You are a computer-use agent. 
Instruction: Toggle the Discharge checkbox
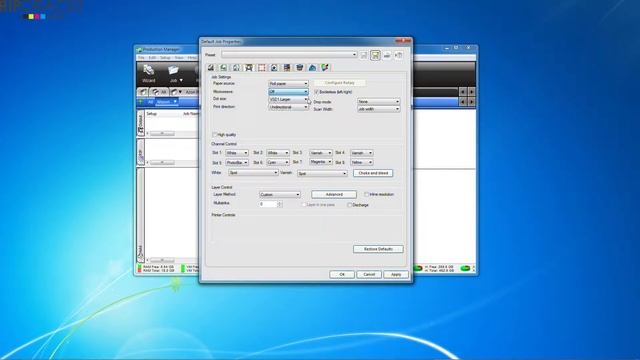pyautogui.click(x=350, y=205)
